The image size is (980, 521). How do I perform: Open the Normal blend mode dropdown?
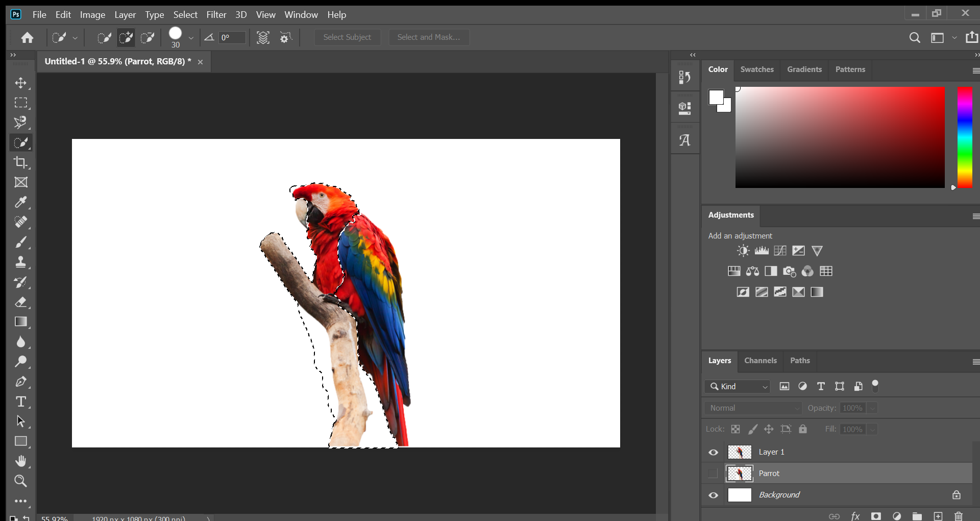tap(753, 408)
